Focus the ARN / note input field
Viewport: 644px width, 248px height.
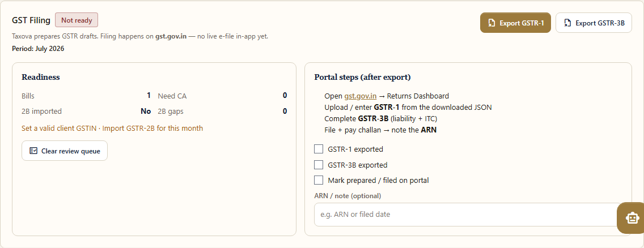point(468,215)
